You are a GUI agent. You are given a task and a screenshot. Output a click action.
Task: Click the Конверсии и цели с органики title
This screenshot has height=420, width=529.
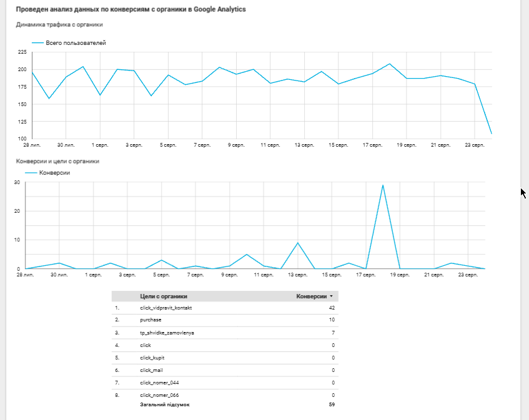(57, 161)
